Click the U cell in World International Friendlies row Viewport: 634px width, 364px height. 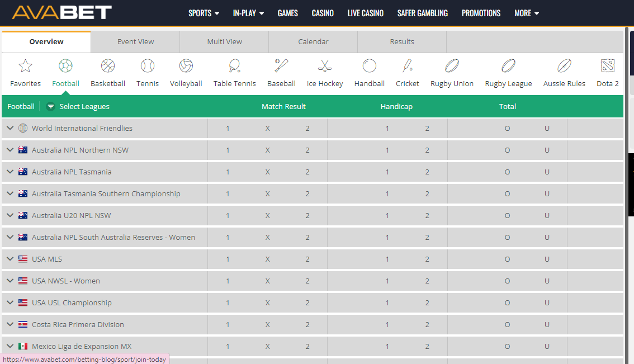[547, 128]
